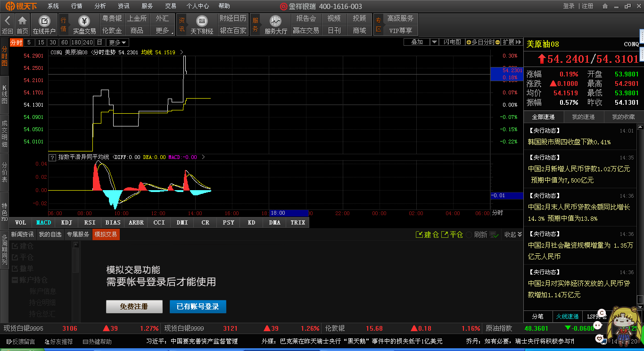Open the 天下财经 news icon

202,21
